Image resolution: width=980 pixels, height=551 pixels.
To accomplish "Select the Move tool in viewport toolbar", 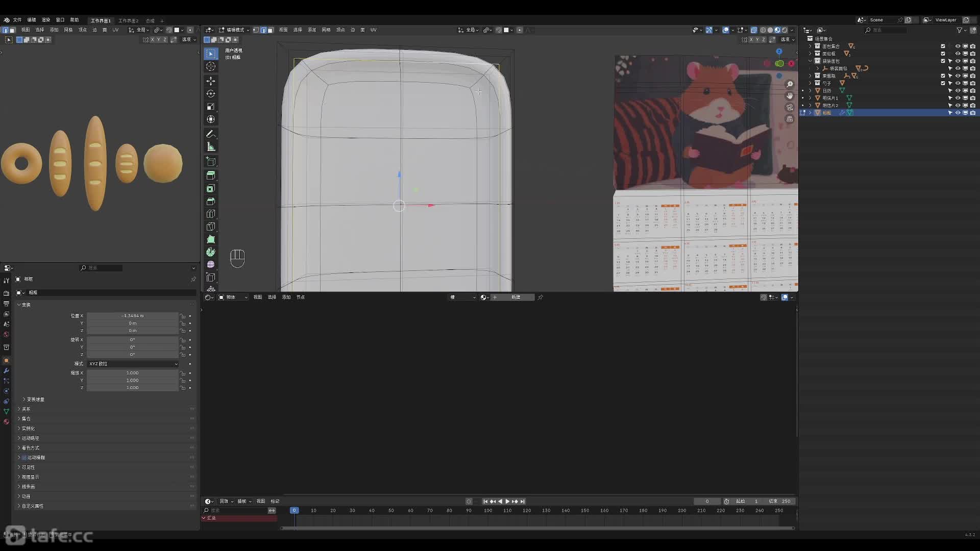I will pos(211,81).
